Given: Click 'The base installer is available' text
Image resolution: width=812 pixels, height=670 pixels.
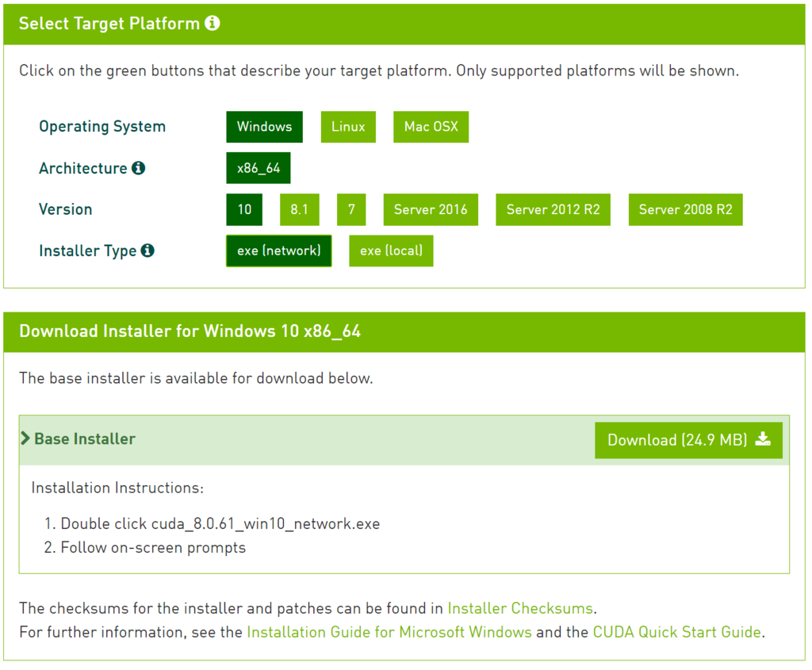Looking at the screenshot, I should tap(197, 378).
